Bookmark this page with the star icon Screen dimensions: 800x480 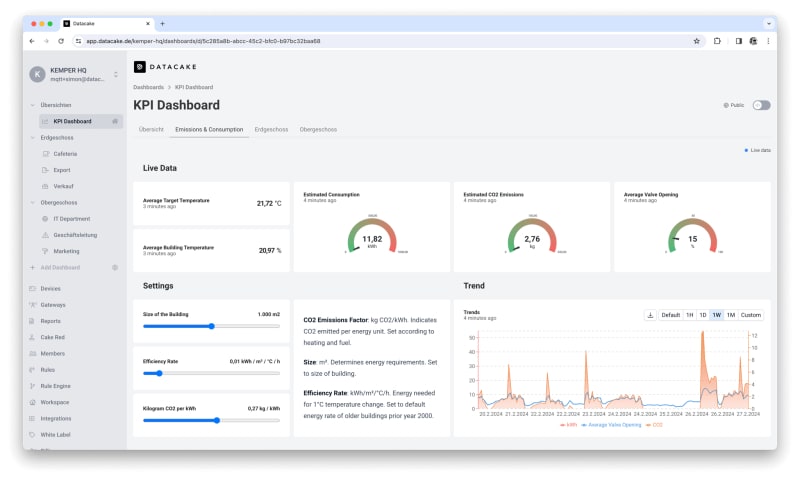click(x=696, y=41)
